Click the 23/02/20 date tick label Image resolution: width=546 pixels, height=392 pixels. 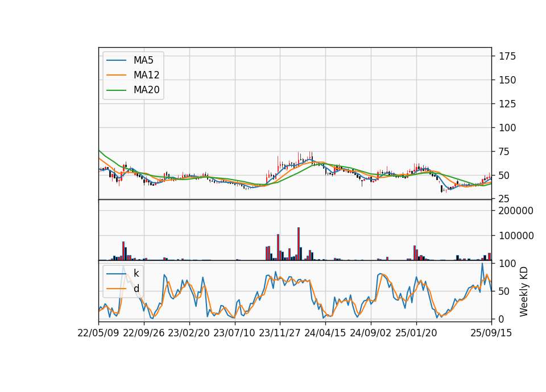pyautogui.click(x=189, y=333)
